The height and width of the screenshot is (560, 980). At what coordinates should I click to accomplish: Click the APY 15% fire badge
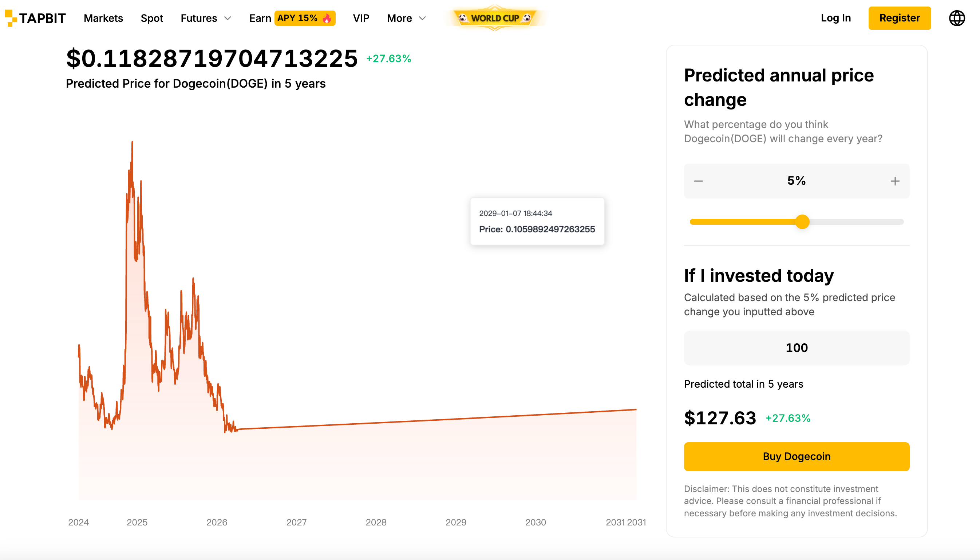[x=304, y=18]
